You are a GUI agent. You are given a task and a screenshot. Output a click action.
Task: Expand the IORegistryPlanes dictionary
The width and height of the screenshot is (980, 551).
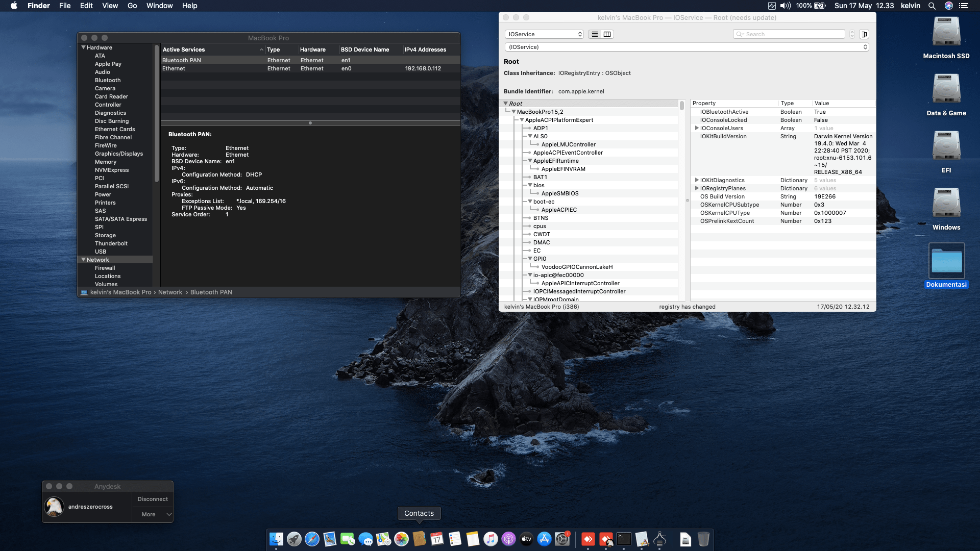[697, 188]
